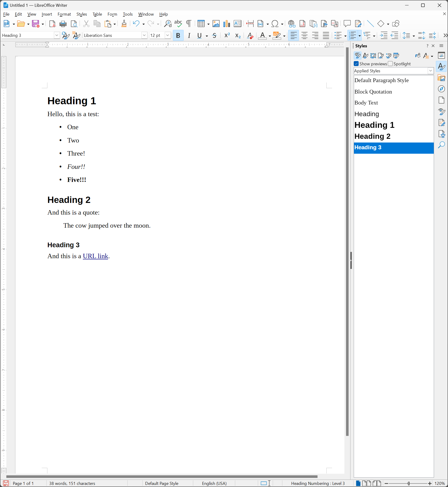Click the Insert Comment icon

coord(347,24)
